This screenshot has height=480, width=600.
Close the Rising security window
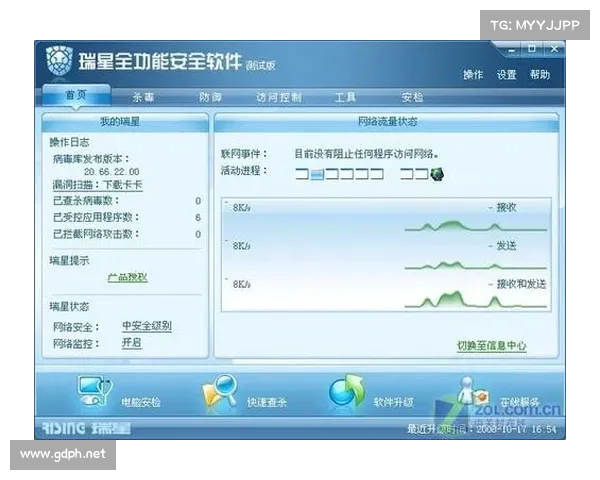tap(554, 49)
